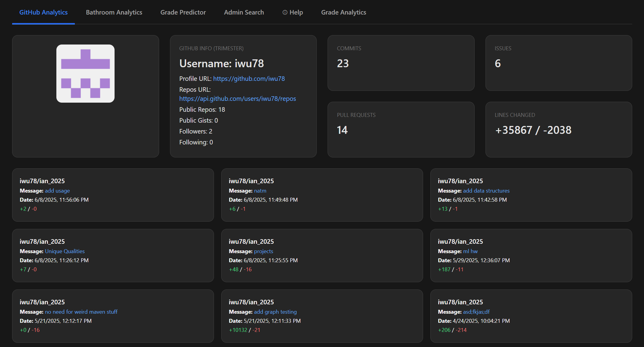Click date '6/8/2025, 11:56:06 PM'
Viewport: 644px width, 347px height.
point(62,200)
